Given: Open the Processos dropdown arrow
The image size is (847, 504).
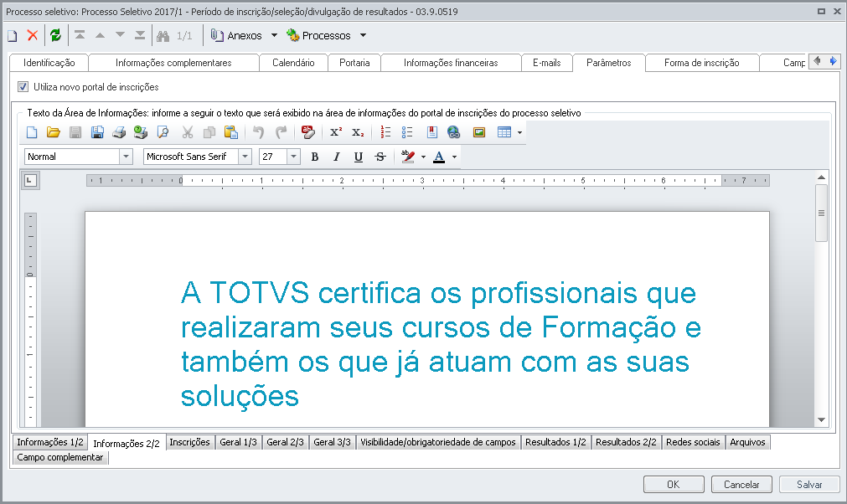Looking at the screenshot, I should pos(363,36).
